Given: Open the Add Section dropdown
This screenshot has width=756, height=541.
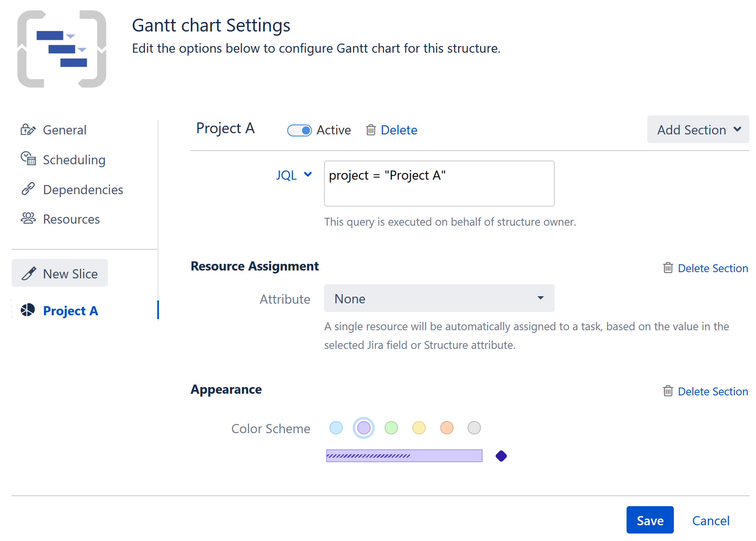Looking at the screenshot, I should pyautogui.click(x=698, y=129).
